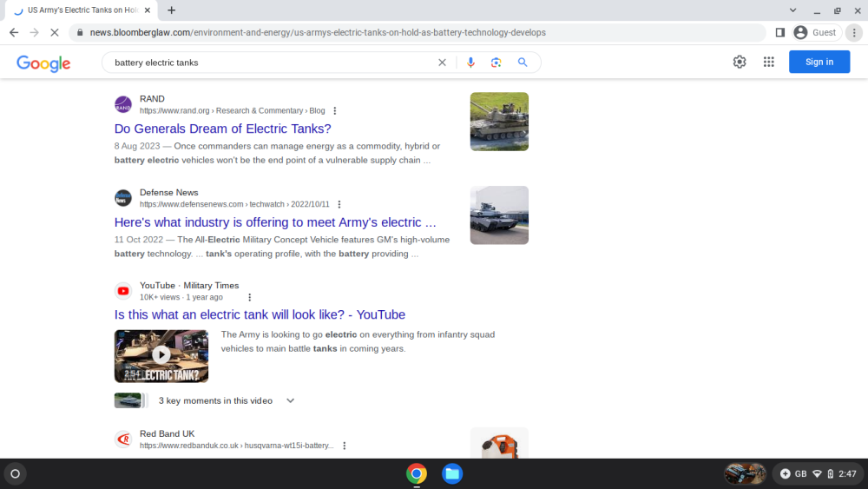The image size is (868, 489).
Task: Open the Red Band UK result options menu
Action: [x=345, y=446]
